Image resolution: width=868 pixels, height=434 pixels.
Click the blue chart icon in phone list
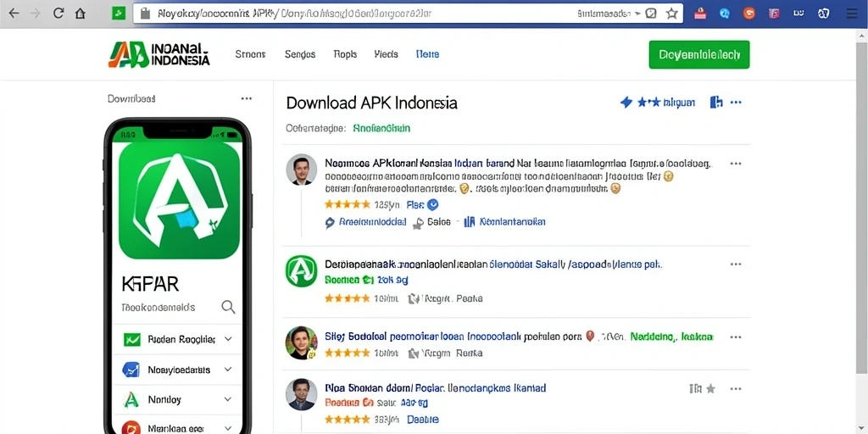[x=131, y=370]
